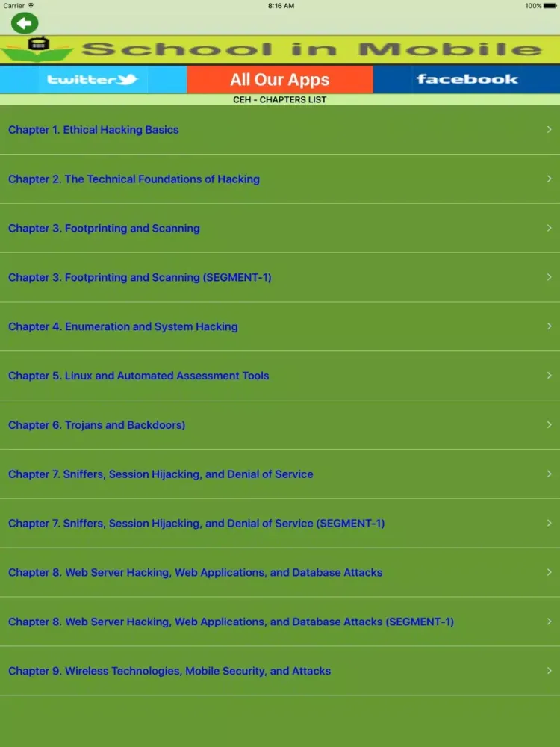
Task: Open Chapter 2. The Technical Foundations of Hacking
Action: click(280, 179)
